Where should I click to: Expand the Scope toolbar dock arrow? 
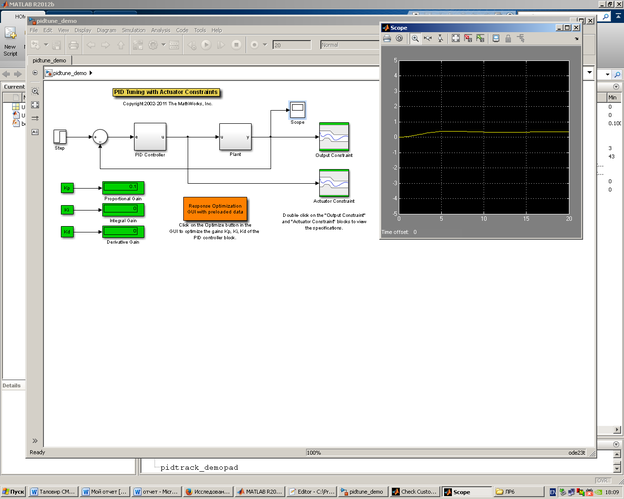(x=575, y=38)
